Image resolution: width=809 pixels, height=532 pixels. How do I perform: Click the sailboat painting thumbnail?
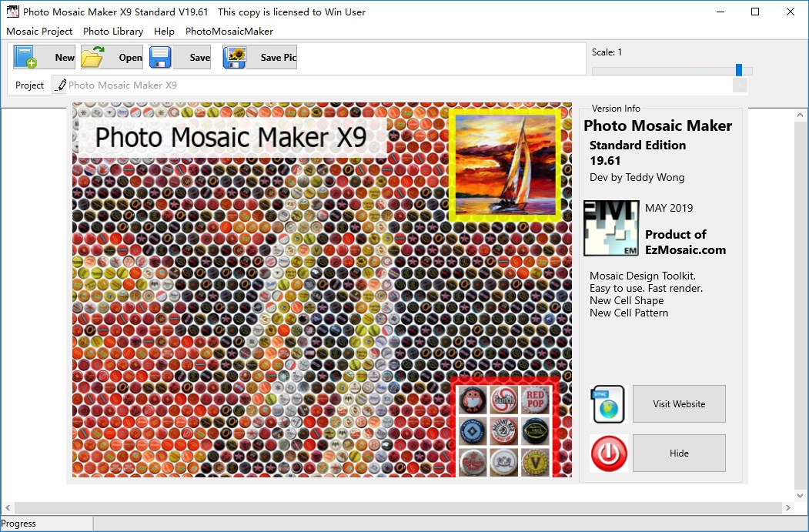click(506, 164)
